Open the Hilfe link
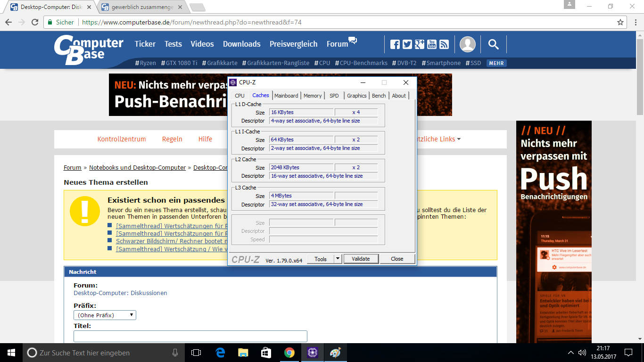The width and height of the screenshot is (644, 362). click(x=205, y=139)
